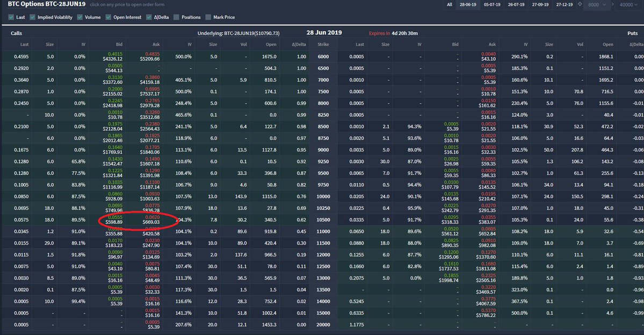Screen dimensions: 644x335
Task: Uncheck the Last column checkbox
Action: click(x=11, y=17)
